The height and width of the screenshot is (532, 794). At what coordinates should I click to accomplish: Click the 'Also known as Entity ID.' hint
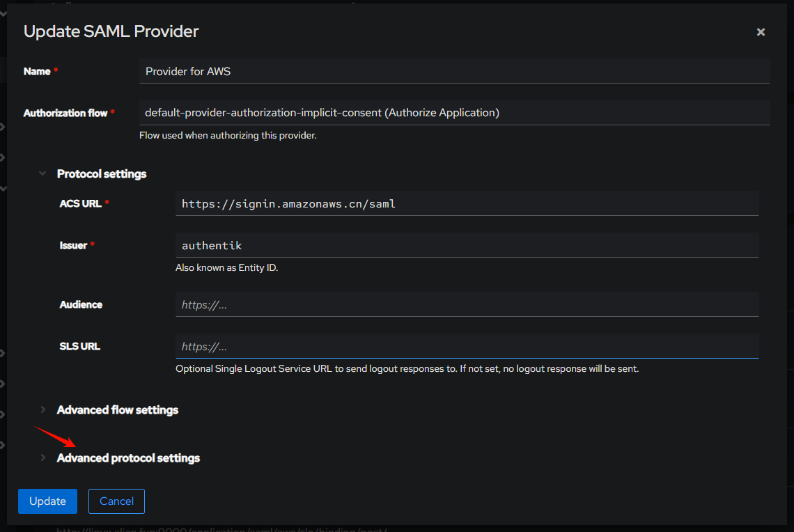[x=227, y=268]
